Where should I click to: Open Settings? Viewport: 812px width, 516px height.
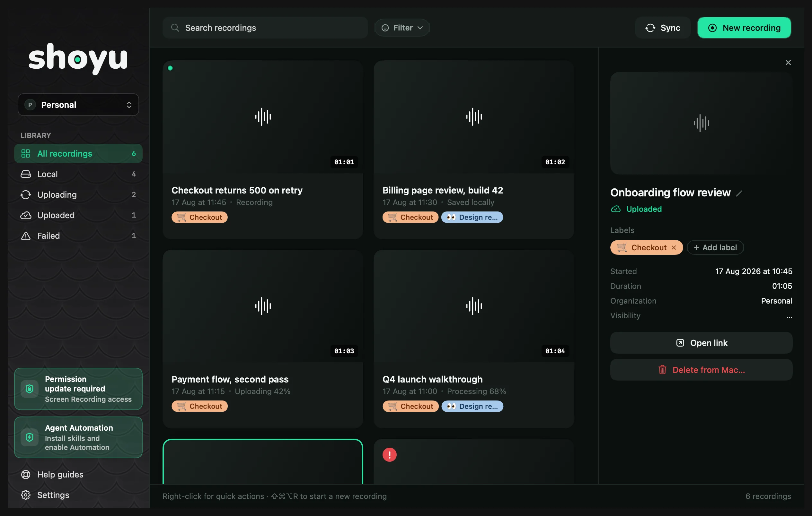tap(78, 495)
